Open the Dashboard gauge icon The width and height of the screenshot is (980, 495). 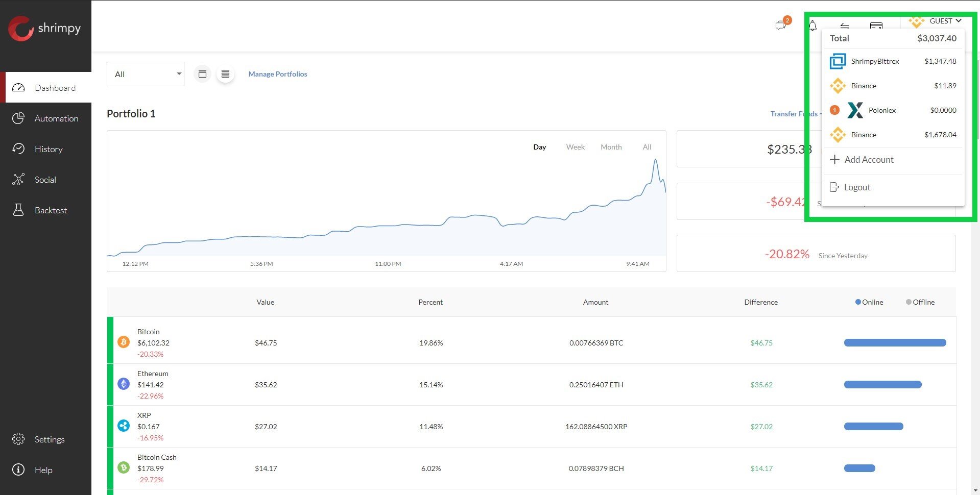pos(18,88)
